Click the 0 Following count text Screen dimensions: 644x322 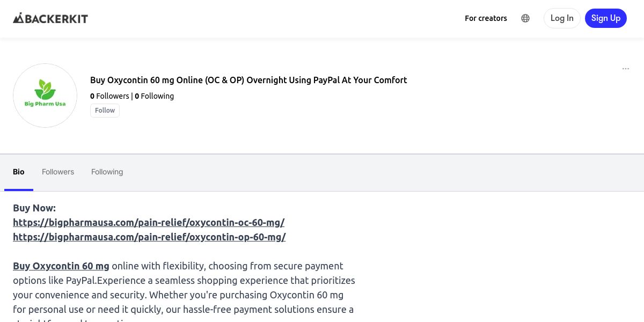click(154, 96)
